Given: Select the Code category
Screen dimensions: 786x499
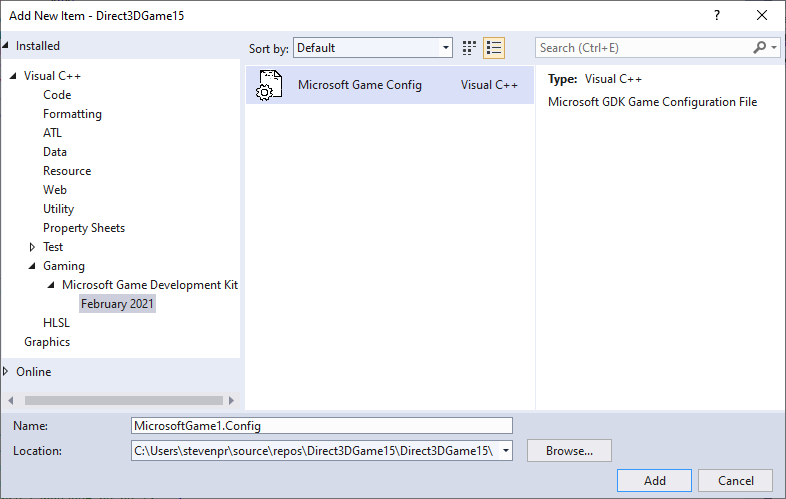Looking at the screenshot, I should (x=57, y=95).
